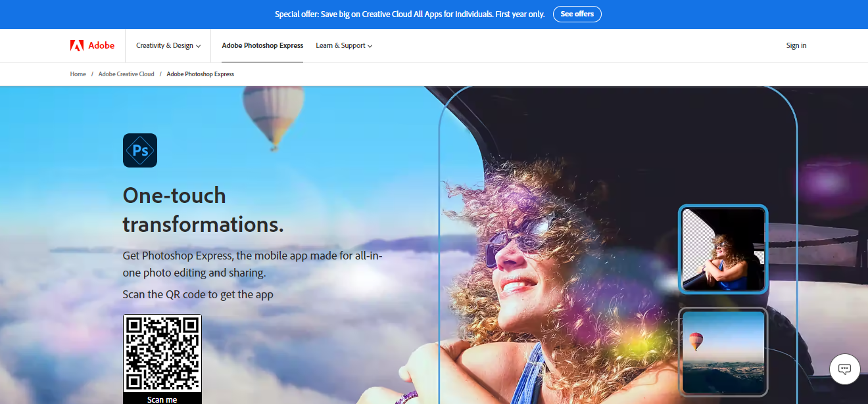Click the Adobe logo icon
This screenshot has height=404, width=868.
77,45
